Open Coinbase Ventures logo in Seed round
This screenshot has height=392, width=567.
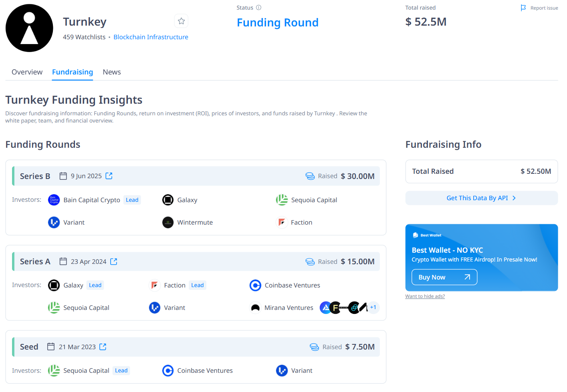168,370
